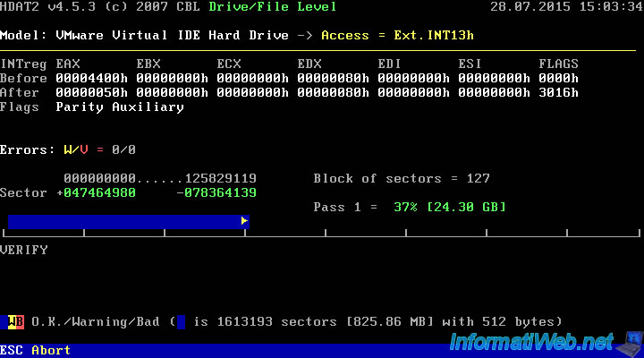
Task: Click the Pass 1 = label
Action: (x=345, y=207)
